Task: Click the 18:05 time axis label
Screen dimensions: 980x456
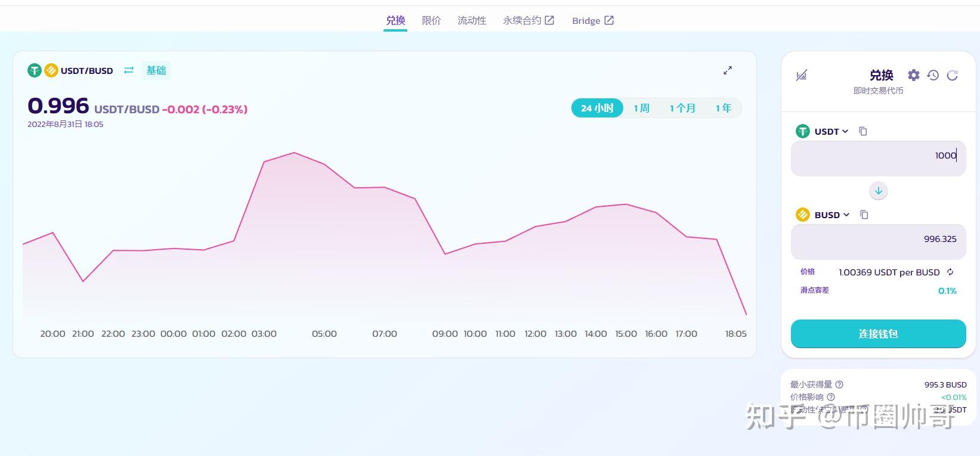Action: [x=735, y=334]
